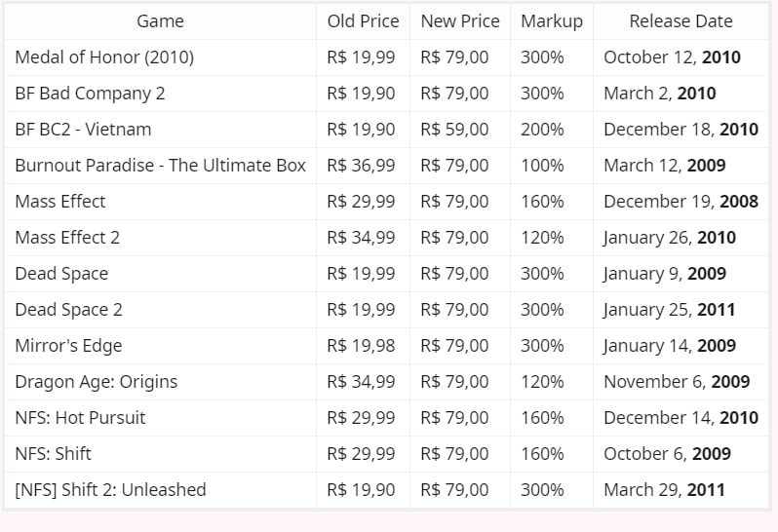The height and width of the screenshot is (532, 778).
Task: Select the BF Bad Company 2 cell
Action: coord(90,94)
